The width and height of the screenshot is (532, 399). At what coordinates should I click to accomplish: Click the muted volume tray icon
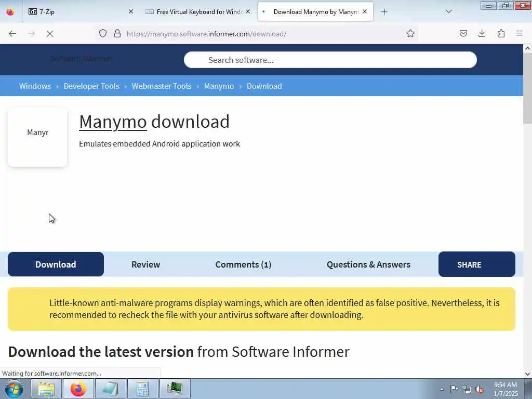(480, 390)
